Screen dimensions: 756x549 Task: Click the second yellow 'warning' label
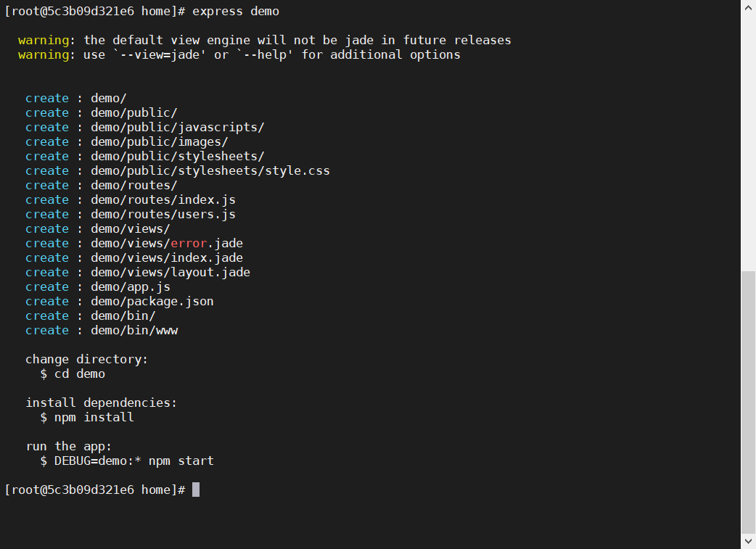pyautogui.click(x=44, y=55)
